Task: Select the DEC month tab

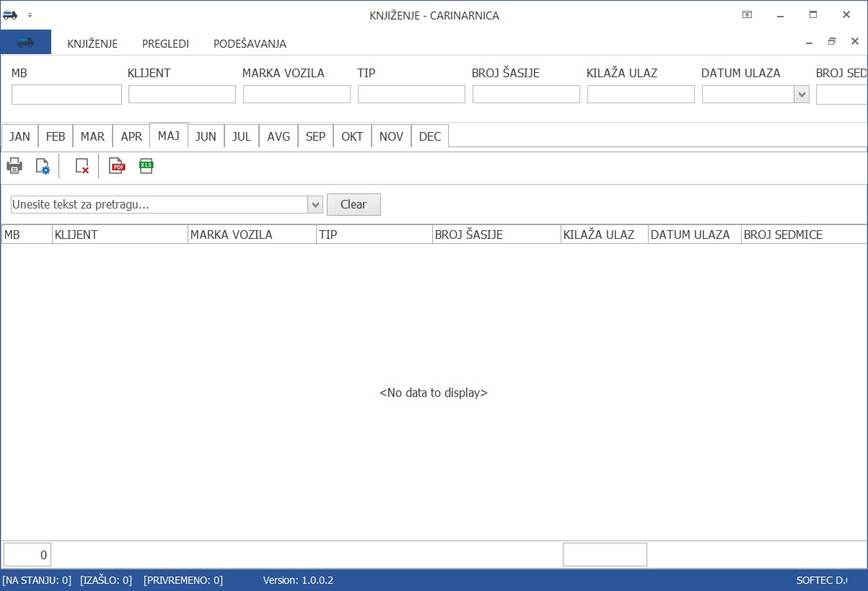Action: click(430, 136)
